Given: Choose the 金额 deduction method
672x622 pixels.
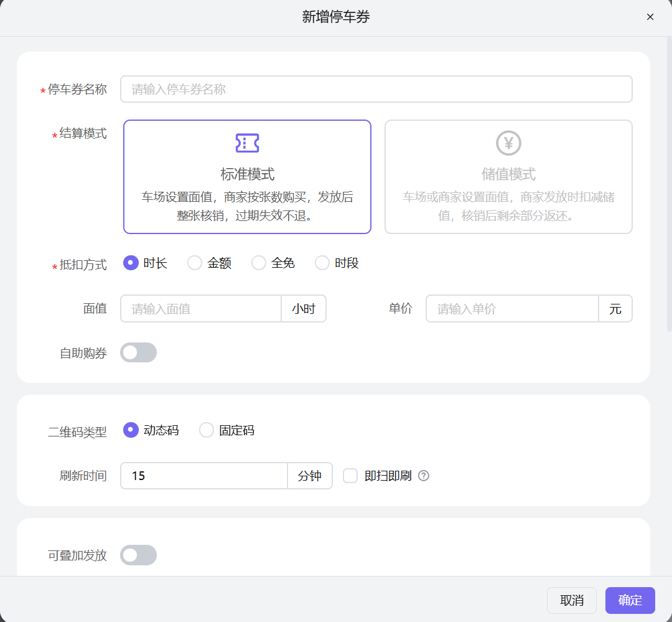Looking at the screenshot, I should click(194, 263).
